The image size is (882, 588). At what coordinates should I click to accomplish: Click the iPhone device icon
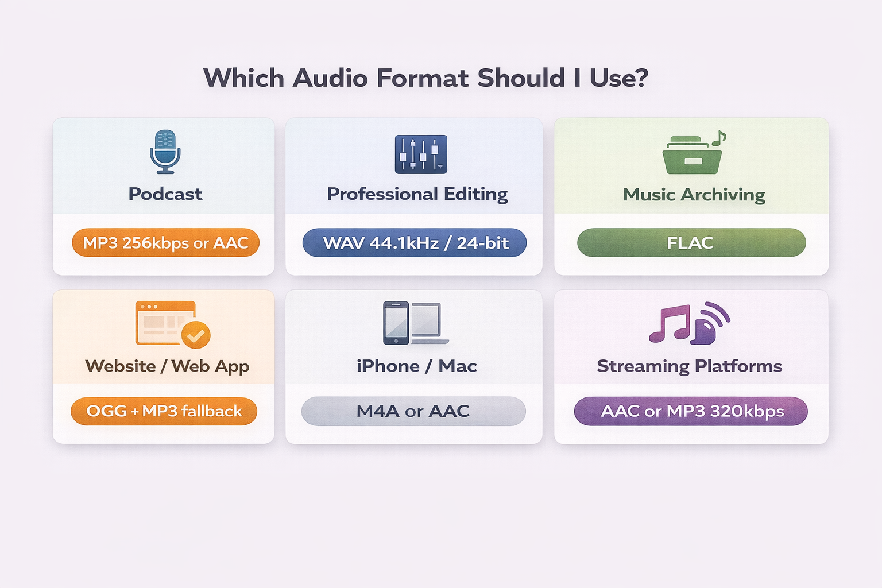coord(397,322)
